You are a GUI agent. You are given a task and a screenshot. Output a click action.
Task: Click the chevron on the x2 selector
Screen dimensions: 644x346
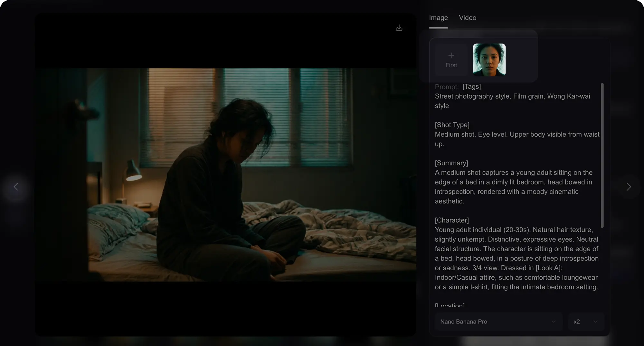[595, 321]
